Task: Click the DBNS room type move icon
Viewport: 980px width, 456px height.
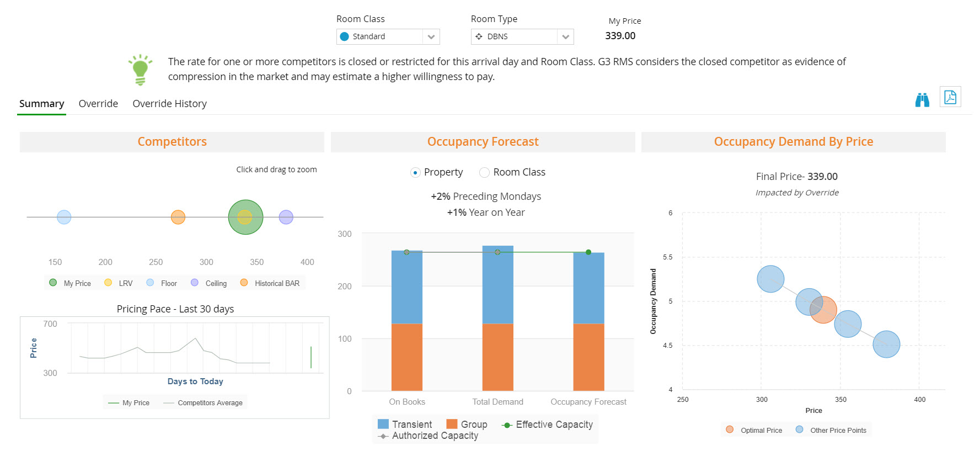Action: [x=479, y=36]
